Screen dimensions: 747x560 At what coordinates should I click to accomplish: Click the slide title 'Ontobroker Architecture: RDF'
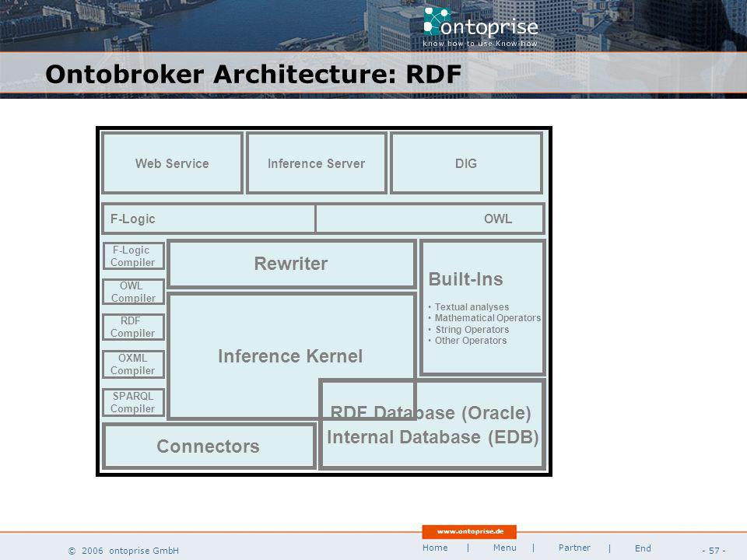(254, 75)
